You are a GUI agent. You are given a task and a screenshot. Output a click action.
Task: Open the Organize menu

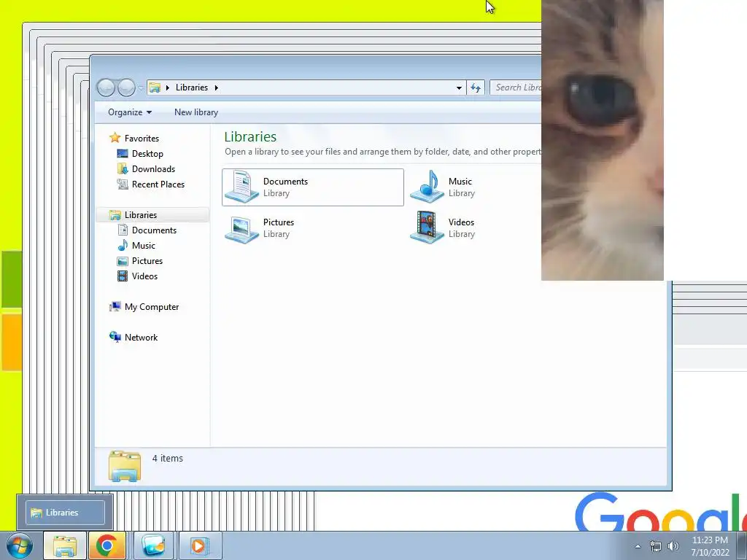coord(130,112)
